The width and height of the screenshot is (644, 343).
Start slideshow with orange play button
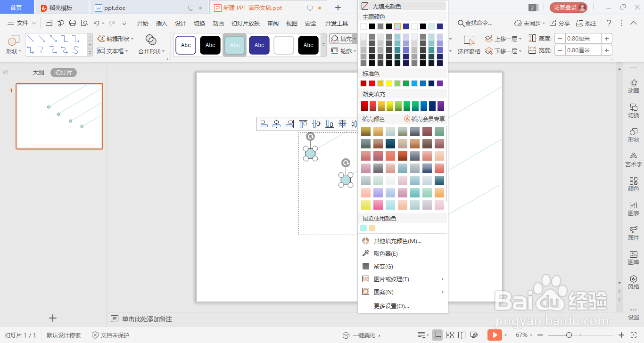coord(494,335)
